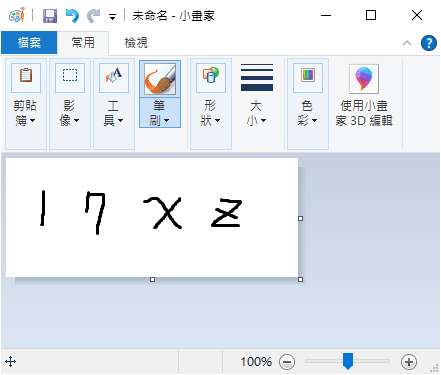Click the 工具 tools icon
Viewport: 441px width, 375px height.
pyautogui.click(x=114, y=77)
